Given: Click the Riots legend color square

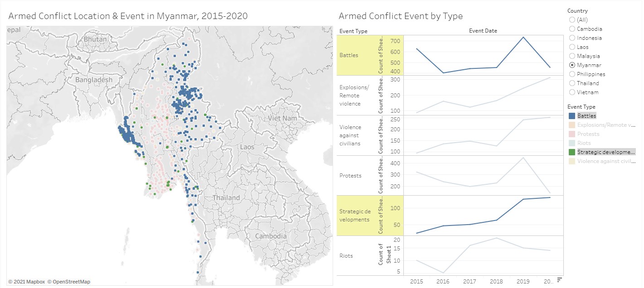Looking at the screenshot, I should pyautogui.click(x=572, y=143).
